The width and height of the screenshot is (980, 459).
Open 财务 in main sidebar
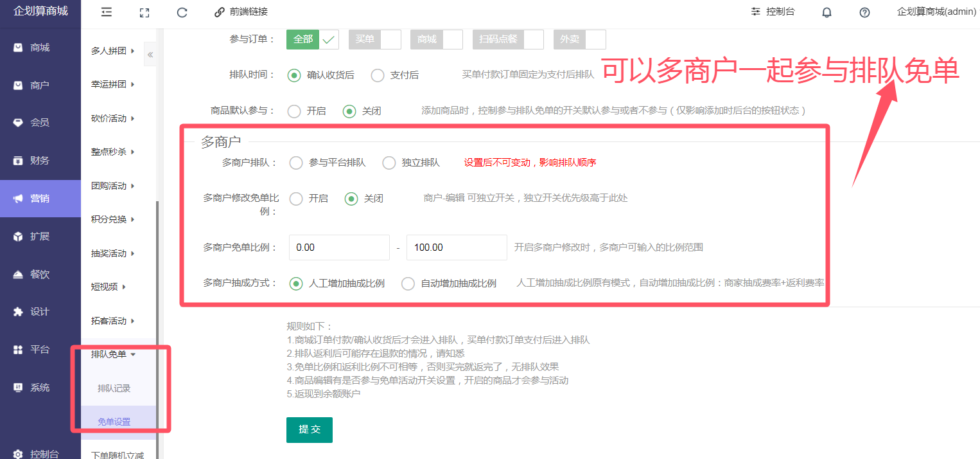point(40,161)
